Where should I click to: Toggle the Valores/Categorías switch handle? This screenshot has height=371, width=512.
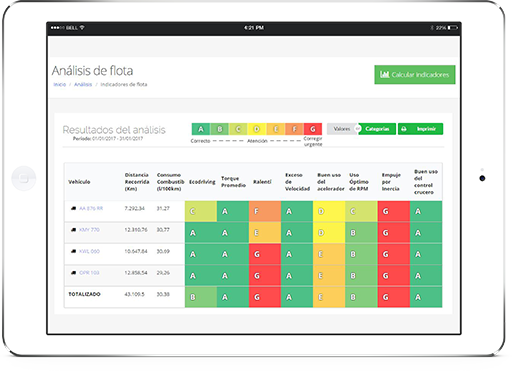click(358, 129)
